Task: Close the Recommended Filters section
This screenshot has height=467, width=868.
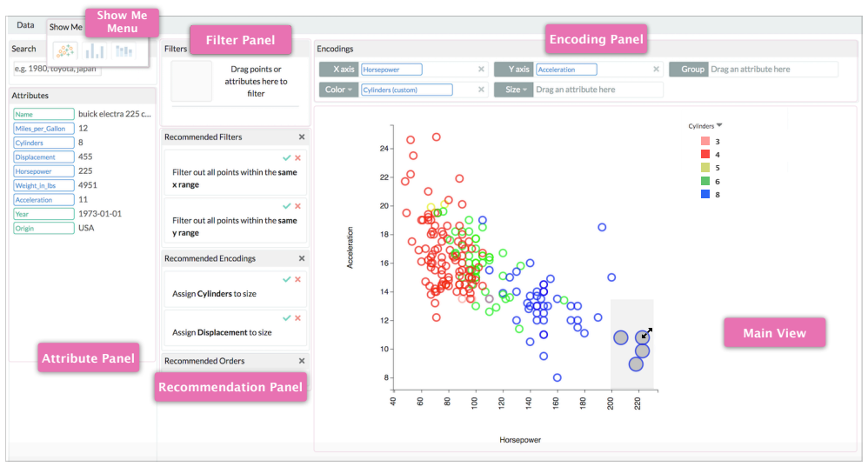Action: coord(302,137)
